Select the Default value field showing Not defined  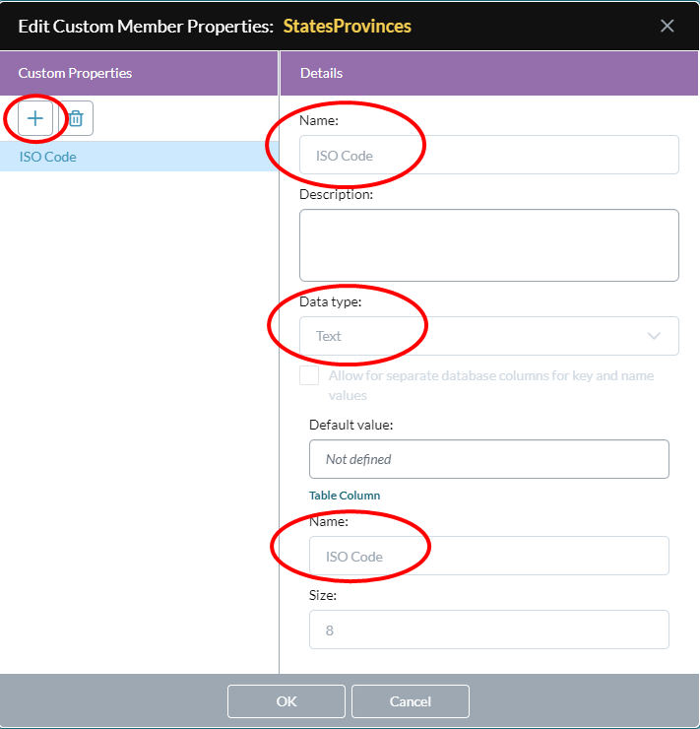click(489, 459)
